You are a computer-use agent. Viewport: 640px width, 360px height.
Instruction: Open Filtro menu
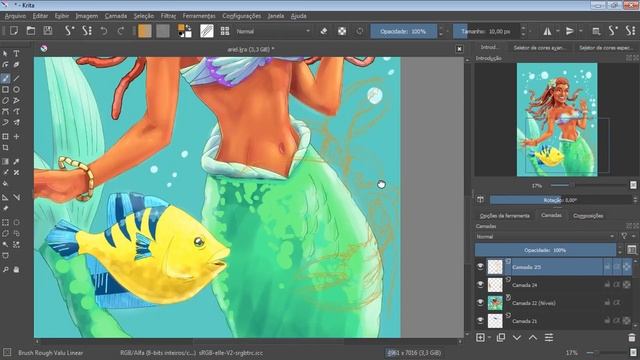(168, 16)
